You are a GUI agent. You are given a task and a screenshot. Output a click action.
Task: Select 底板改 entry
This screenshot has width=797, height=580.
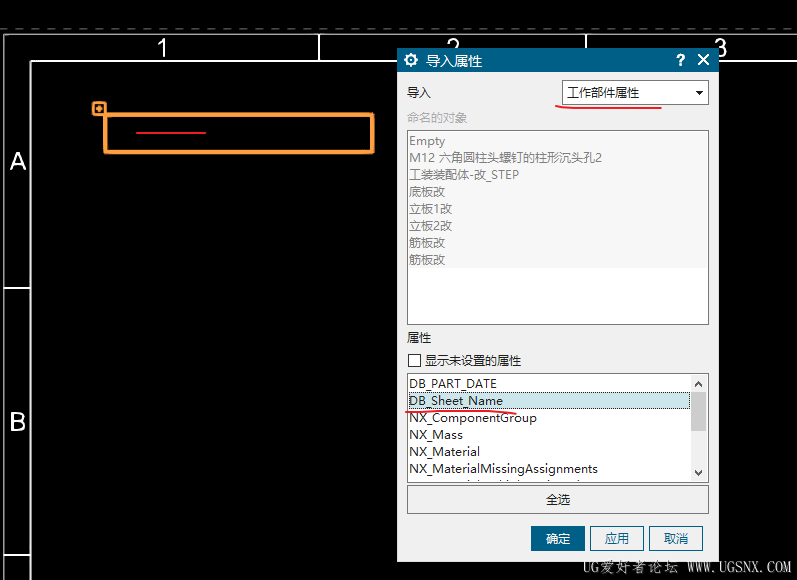point(558,192)
